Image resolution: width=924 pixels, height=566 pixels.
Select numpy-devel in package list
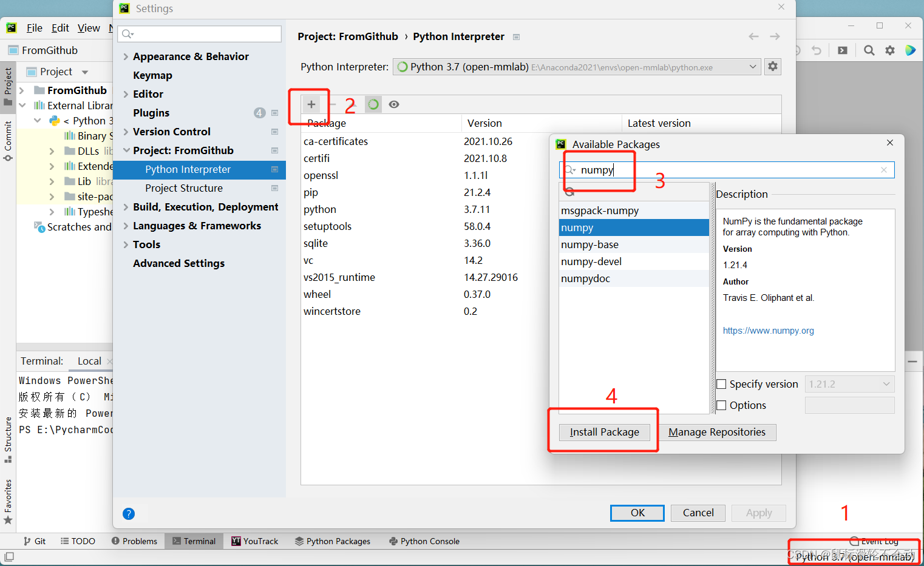tap(634, 261)
